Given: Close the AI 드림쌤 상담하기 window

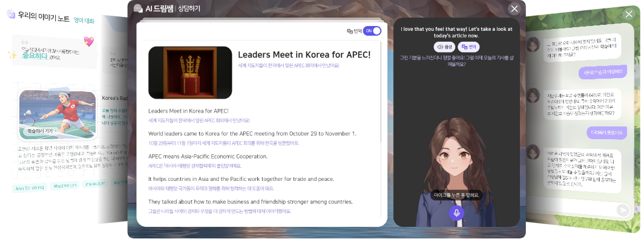Looking at the screenshot, I should click(514, 8).
